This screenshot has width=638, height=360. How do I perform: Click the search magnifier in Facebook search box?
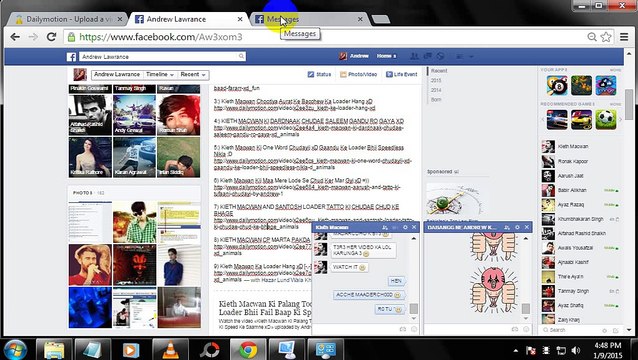[x=241, y=56]
